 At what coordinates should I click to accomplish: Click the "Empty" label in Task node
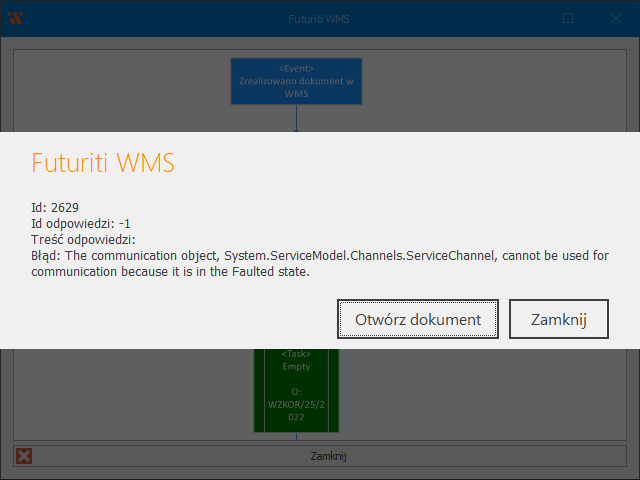coord(296,366)
